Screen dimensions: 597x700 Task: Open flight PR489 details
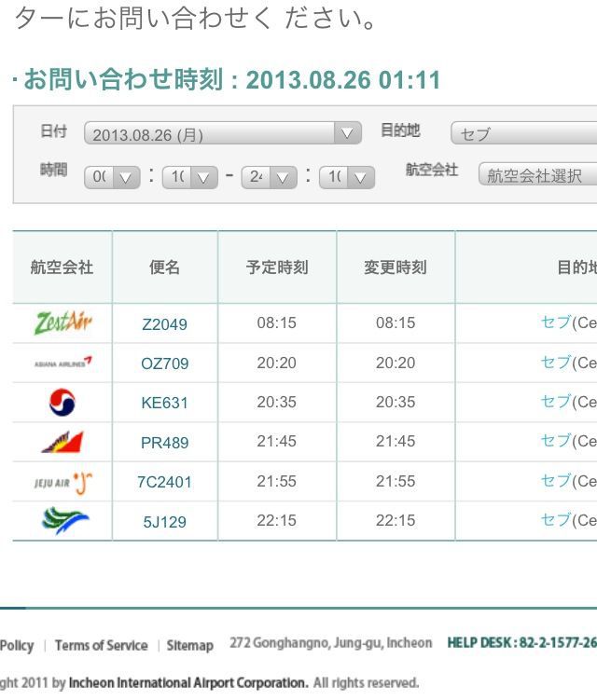[x=164, y=443]
